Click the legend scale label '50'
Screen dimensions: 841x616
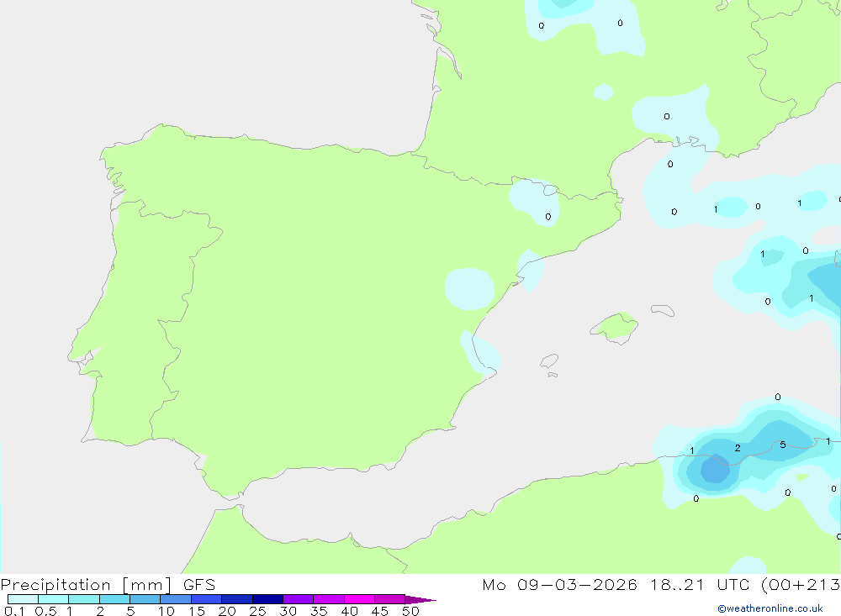410,611
